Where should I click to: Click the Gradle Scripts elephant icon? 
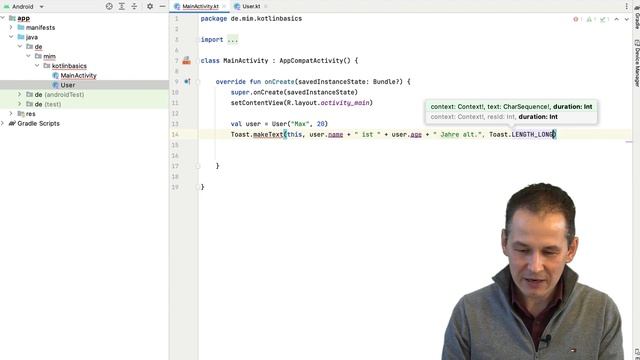pos(12,123)
